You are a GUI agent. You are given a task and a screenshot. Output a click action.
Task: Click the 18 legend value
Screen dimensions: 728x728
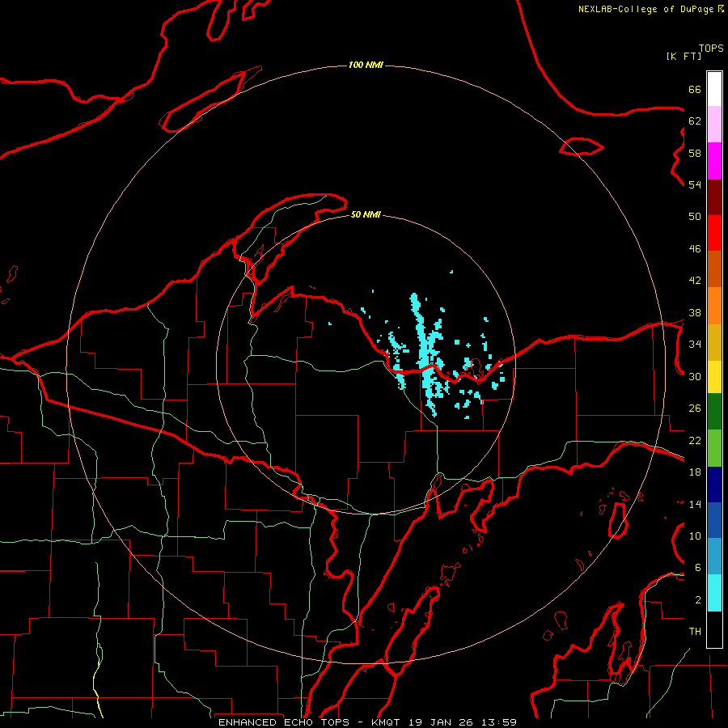click(695, 472)
